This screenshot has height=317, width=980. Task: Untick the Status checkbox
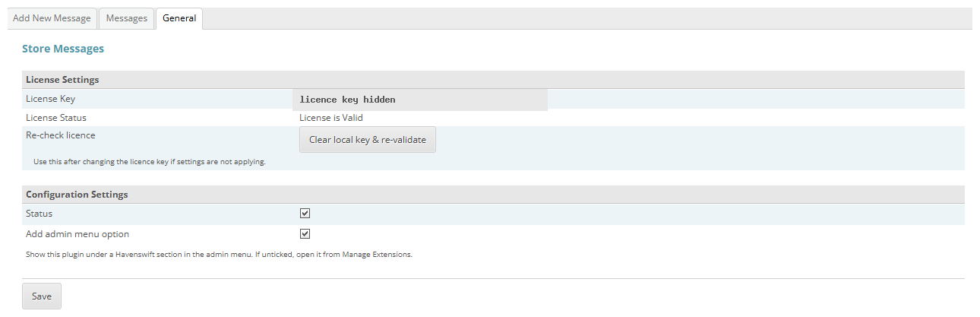(305, 214)
